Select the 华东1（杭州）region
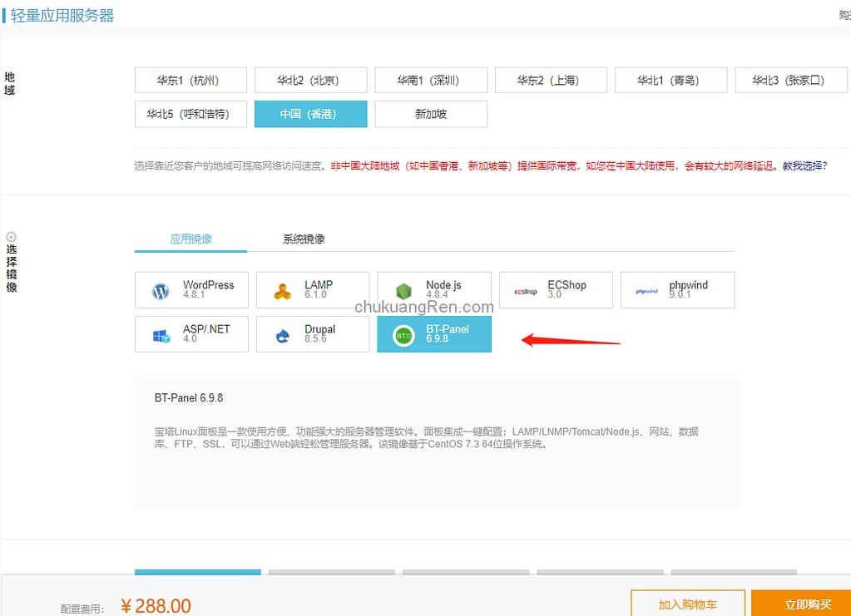This screenshot has height=616, width=851. (190, 80)
